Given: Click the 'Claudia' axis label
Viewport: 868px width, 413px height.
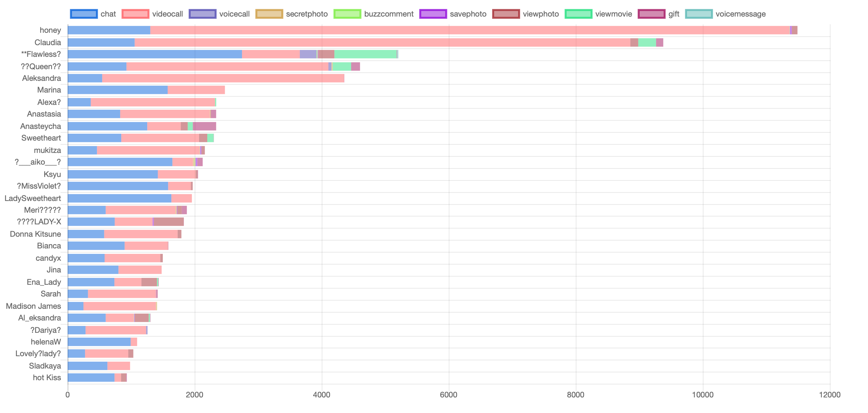Looking at the screenshot, I should (48, 43).
